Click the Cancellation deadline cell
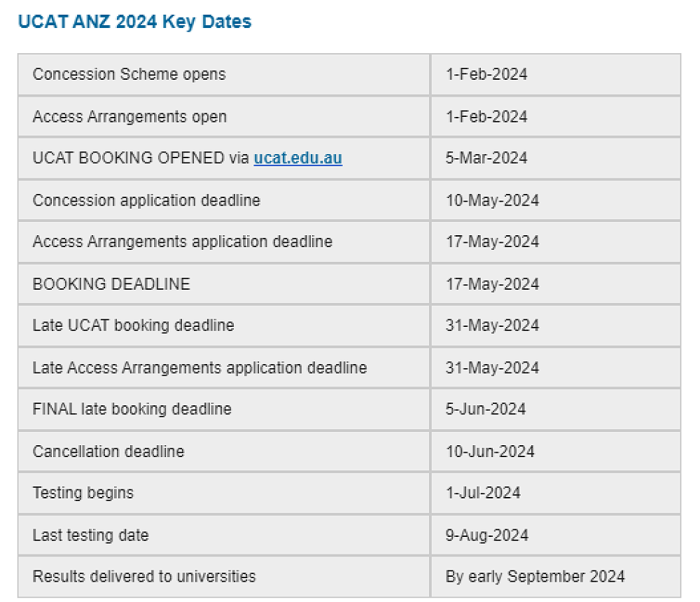 point(108,451)
